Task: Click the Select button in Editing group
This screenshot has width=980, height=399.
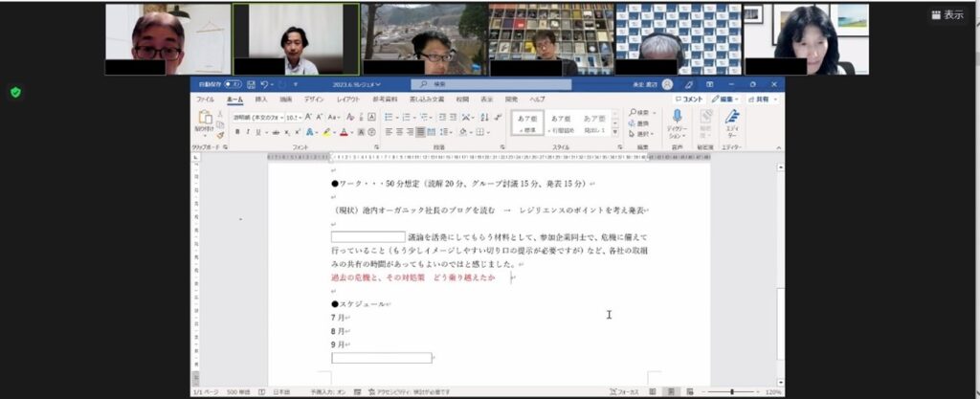Action: click(x=642, y=134)
